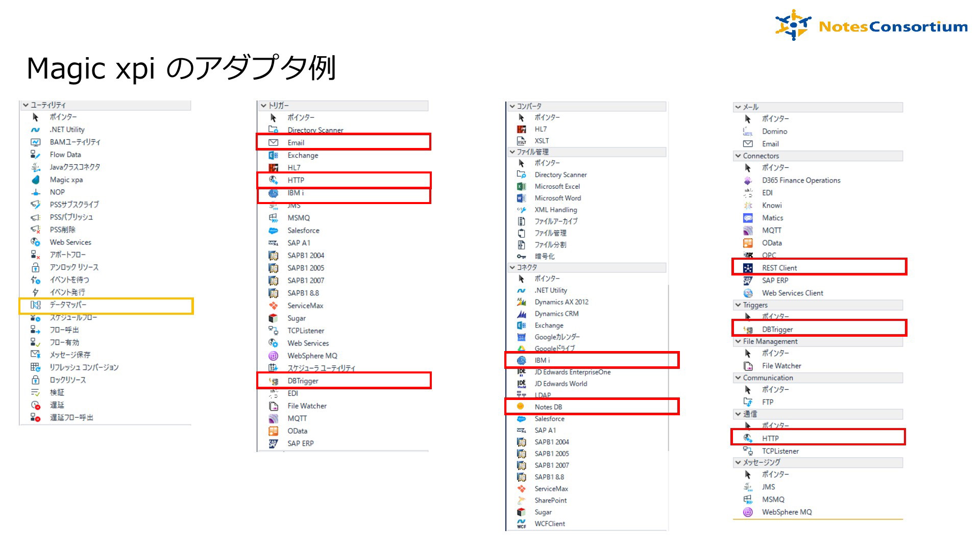
Task: Click the orange Notes DB icon
Action: coord(521,407)
